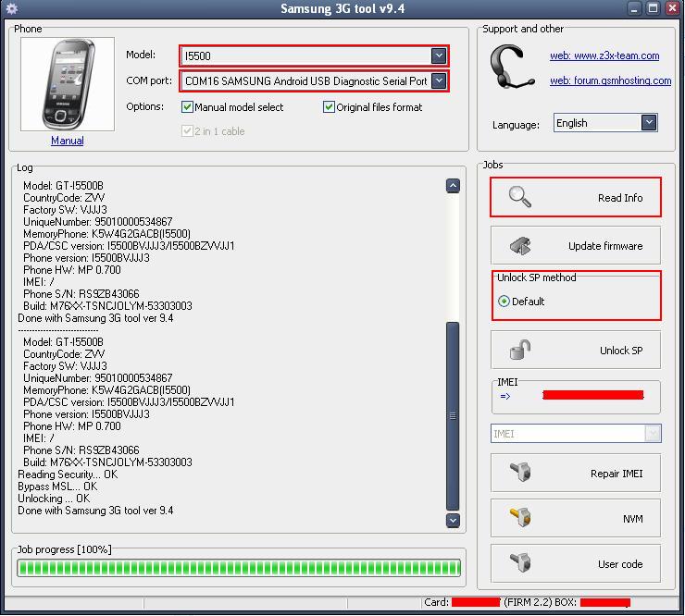
Task: Click the 'Card:' status bar label
Action: click(436, 602)
